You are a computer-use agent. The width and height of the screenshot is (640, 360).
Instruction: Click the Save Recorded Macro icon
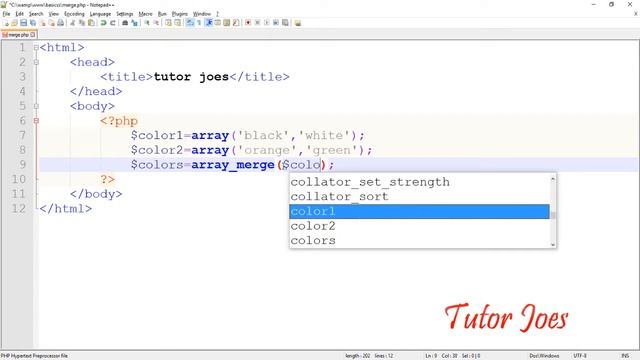coord(285,23)
